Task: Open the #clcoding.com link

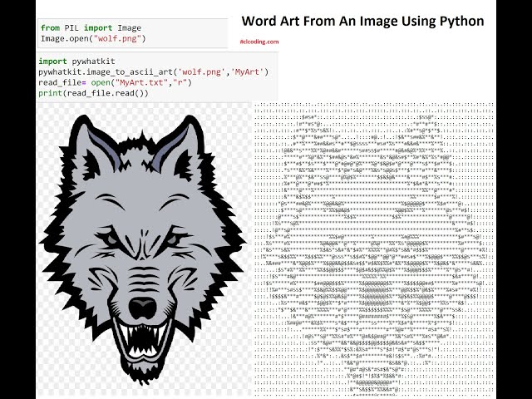Action: 259,42
